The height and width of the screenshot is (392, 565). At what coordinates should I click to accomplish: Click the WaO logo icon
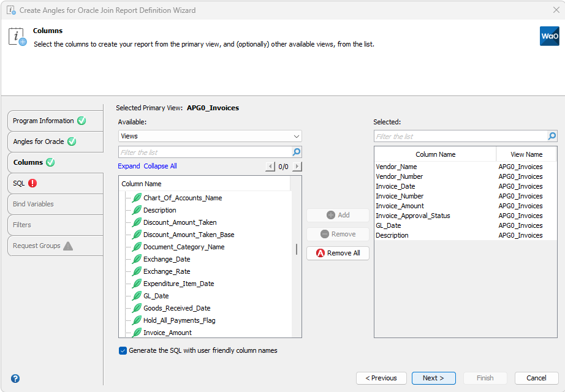(x=549, y=36)
